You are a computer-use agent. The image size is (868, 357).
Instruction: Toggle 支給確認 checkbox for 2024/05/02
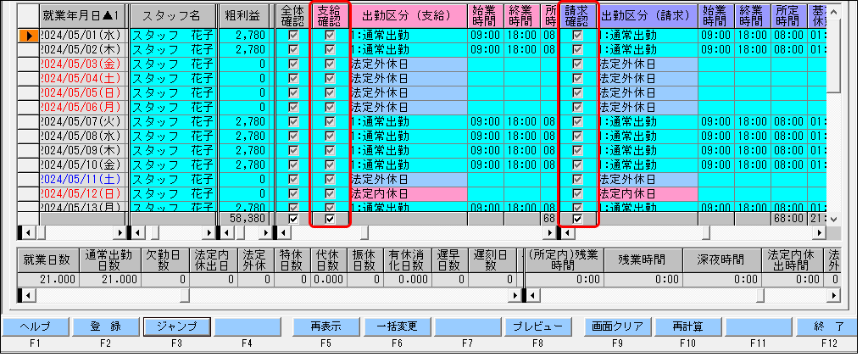point(330,50)
